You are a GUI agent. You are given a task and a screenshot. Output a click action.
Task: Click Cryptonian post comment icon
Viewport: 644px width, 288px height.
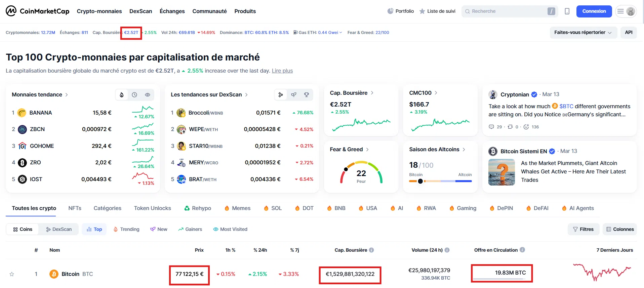tap(491, 127)
